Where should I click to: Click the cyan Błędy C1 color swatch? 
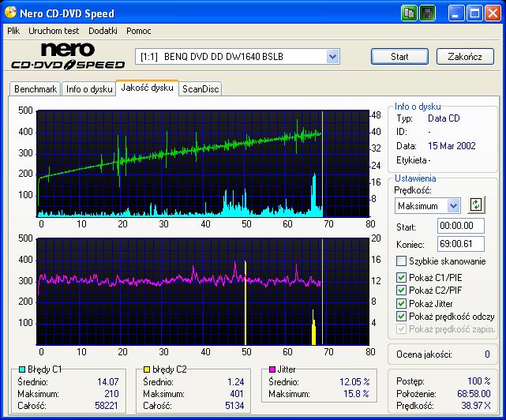[x=22, y=369]
